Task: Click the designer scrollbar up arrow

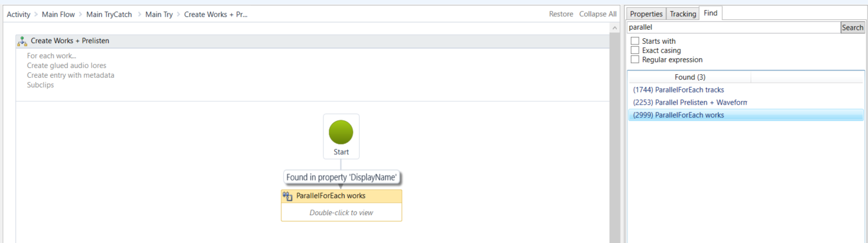Action: click(616, 29)
